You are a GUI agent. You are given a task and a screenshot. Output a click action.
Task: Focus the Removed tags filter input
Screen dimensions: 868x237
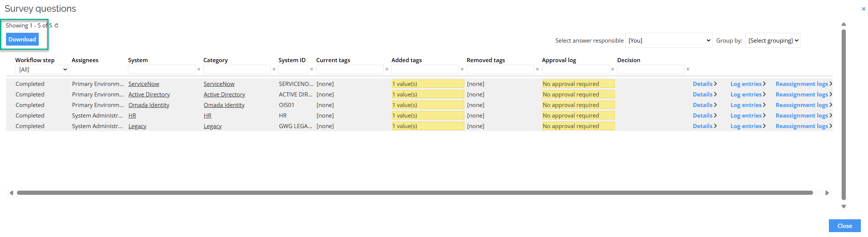pos(500,69)
